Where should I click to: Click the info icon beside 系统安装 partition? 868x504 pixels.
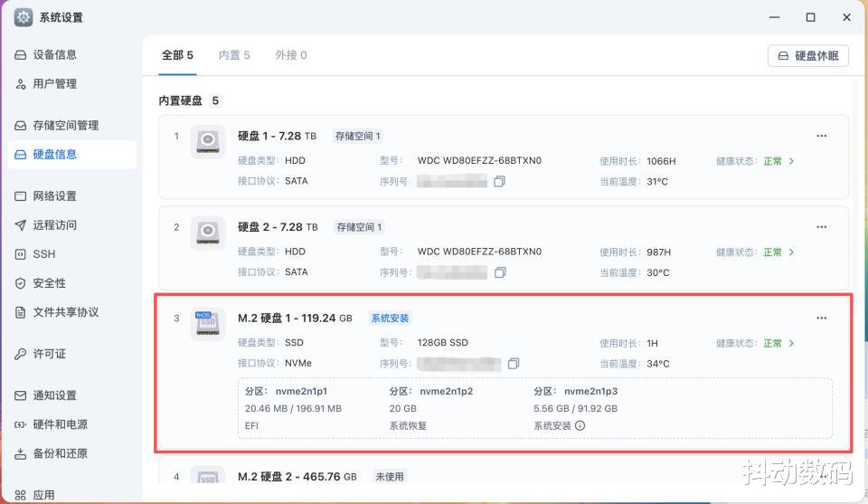point(580,425)
